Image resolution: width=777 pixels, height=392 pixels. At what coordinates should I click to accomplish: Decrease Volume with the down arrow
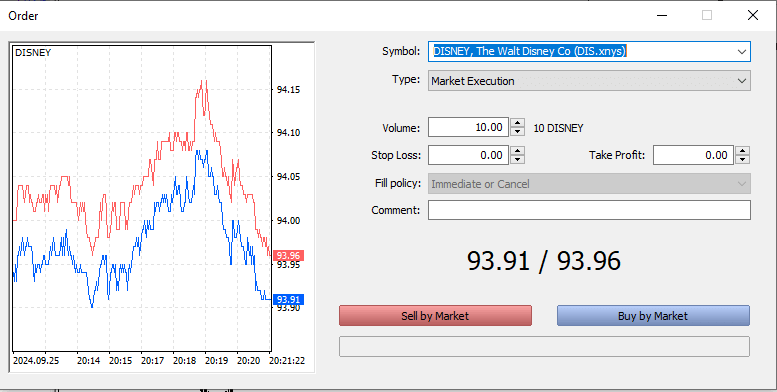click(x=517, y=131)
